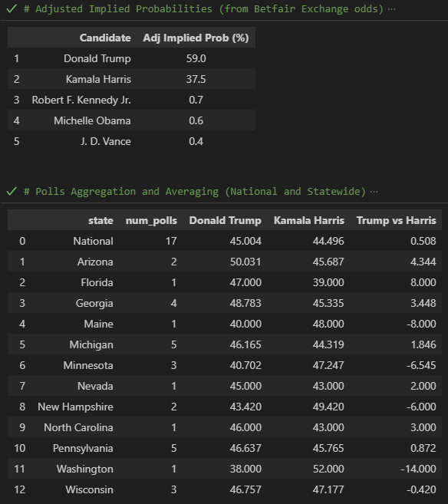The width and height of the screenshot is (448, 504).
Task: Click the Polls Aggregation cell's green checkmark
Action: (x=12, y=191)
